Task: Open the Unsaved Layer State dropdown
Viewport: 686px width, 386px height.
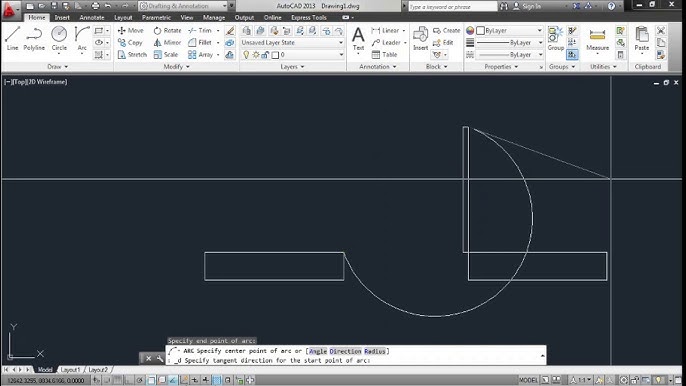Action: point(292,42)
